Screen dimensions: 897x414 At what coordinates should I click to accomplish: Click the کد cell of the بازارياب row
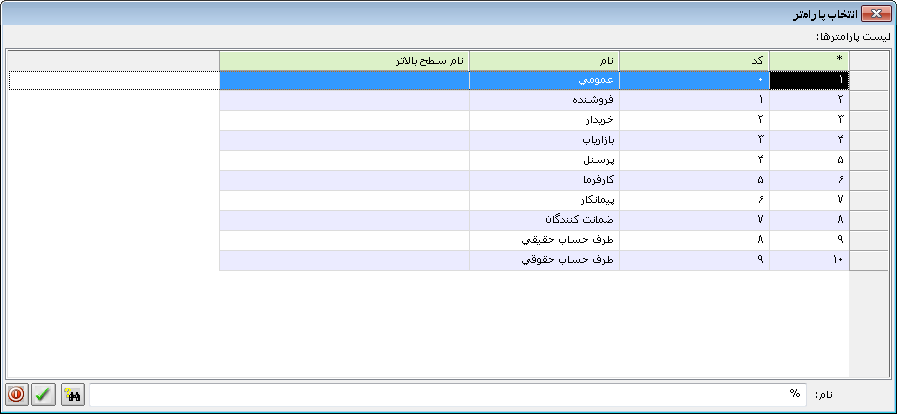(694, 140)
